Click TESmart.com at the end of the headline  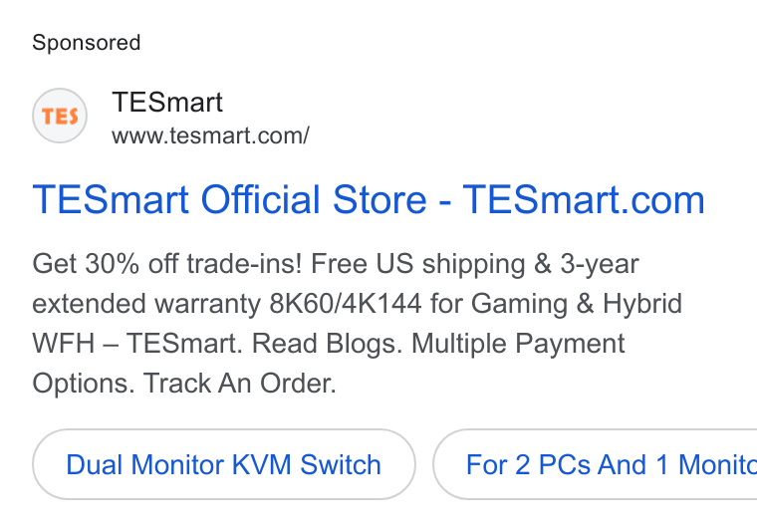(x=584, y=199)
